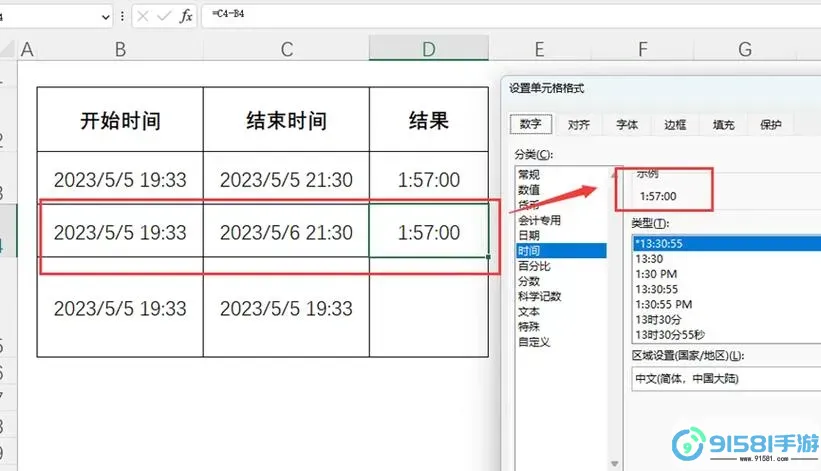
Task: Switch to the 数字 tab
Action: pos(530,124)
